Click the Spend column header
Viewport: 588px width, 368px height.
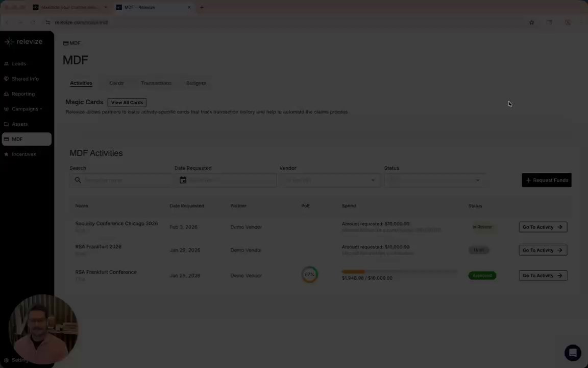(349, 206)
